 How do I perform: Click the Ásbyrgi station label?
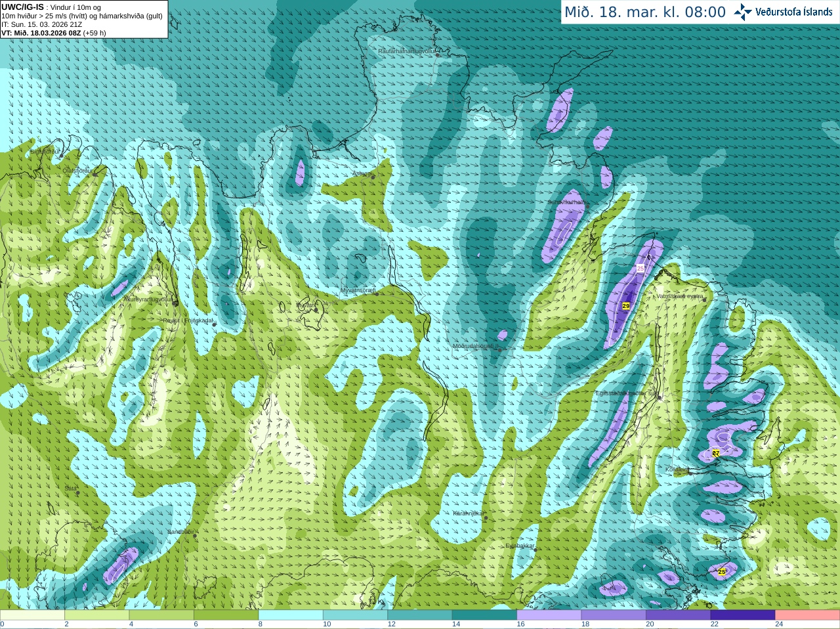362,173
